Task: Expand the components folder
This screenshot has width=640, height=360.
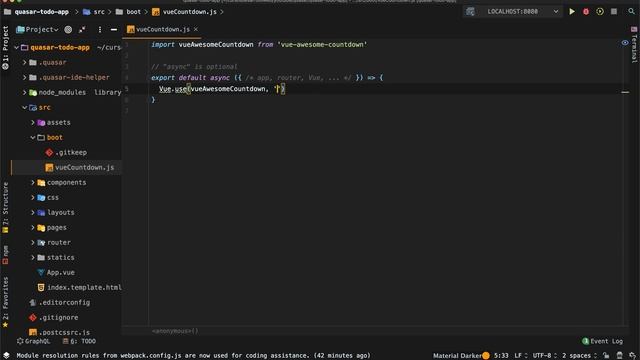Action: pyautogui.click(x=33, y=182)
